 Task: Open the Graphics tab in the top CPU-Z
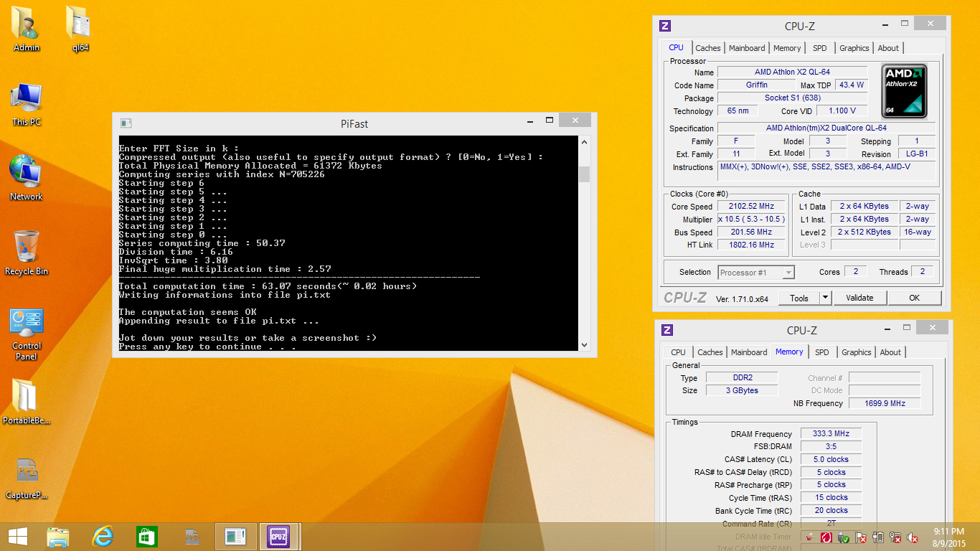(x=854, y=48)
